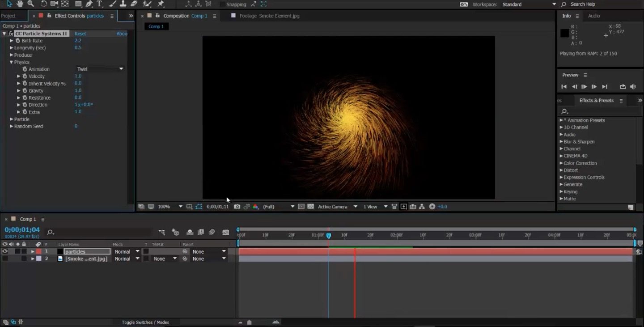Open the Active Camera dropdown

point(338,207)
